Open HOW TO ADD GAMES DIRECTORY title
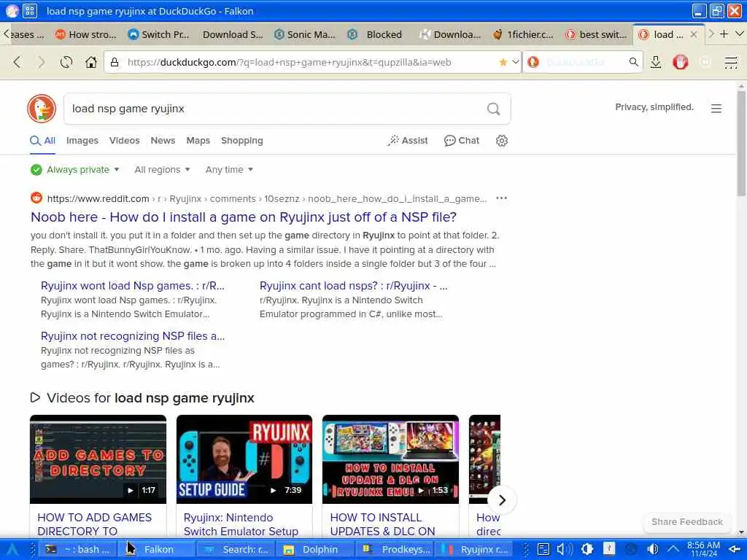Viewport: 747px width, 560px height. 94,524
